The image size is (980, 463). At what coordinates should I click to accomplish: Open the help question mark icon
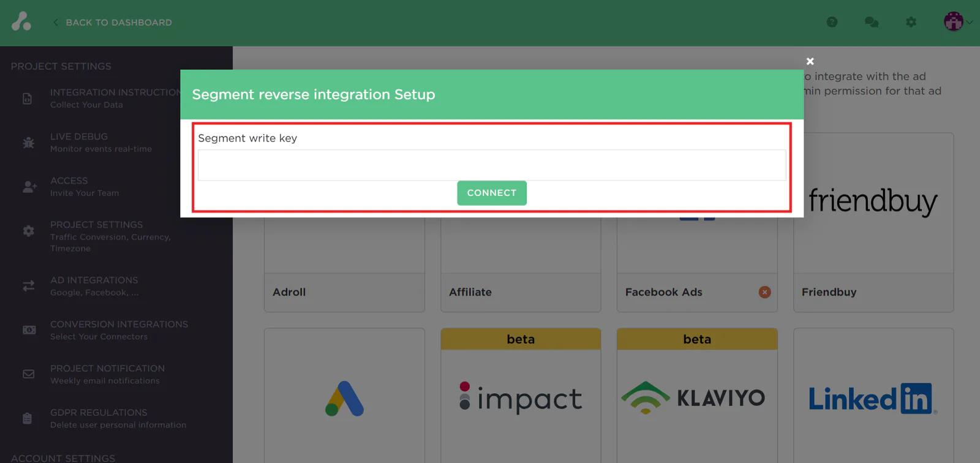[x=832, y=23]
